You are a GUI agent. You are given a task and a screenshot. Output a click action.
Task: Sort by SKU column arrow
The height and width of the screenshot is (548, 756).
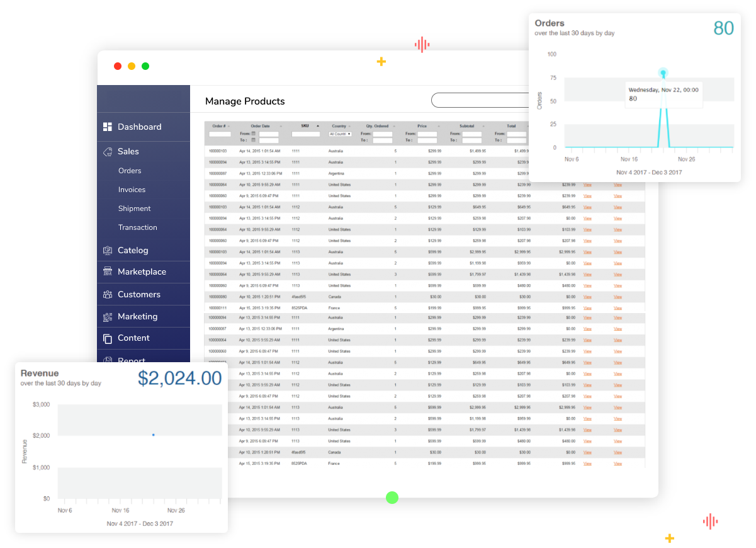tap(318, 126)
